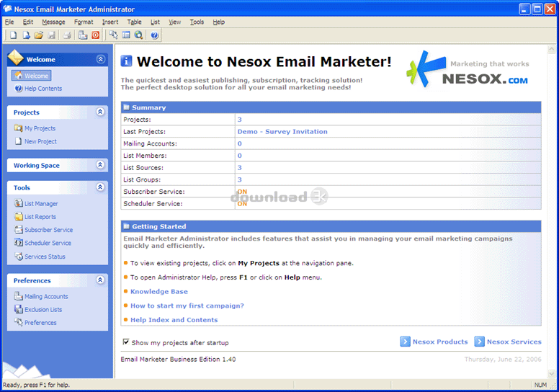Screen dimensions: 559x392
Task: Click the My Projects folder icon
Action: pos(18,128)
